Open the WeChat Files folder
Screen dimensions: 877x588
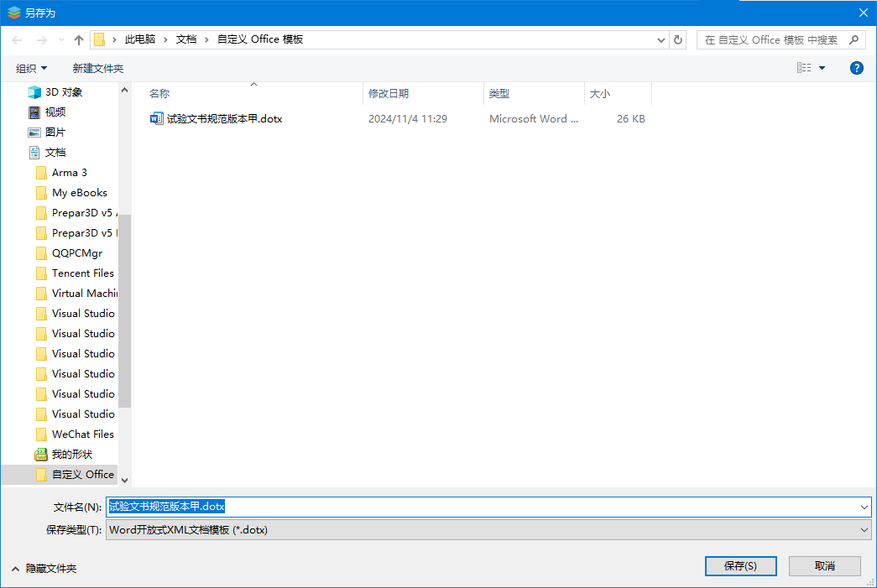83,434
